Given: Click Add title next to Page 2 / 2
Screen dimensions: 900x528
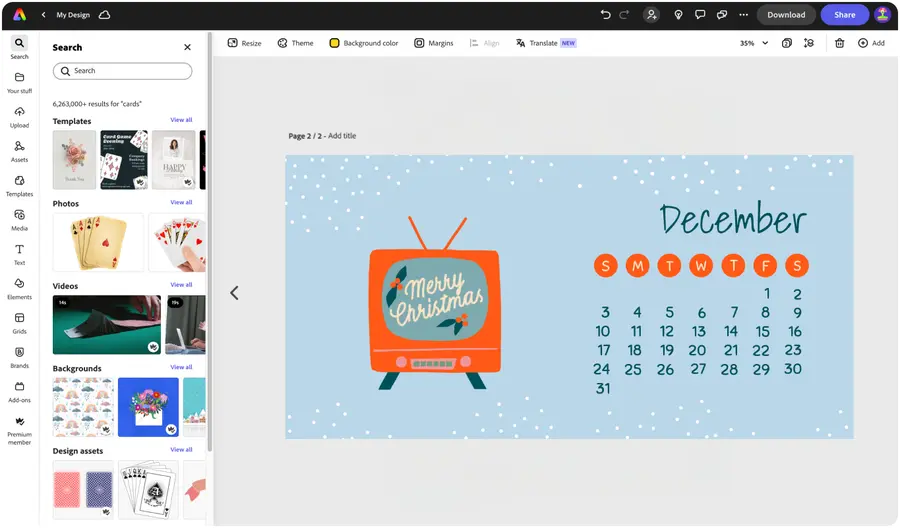Looking at the screenshot, I should (342, 136).
